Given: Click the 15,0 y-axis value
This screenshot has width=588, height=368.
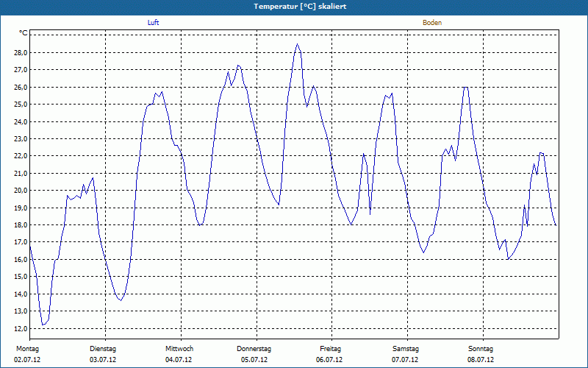Looking at the screenshot, I should (21, 277).
